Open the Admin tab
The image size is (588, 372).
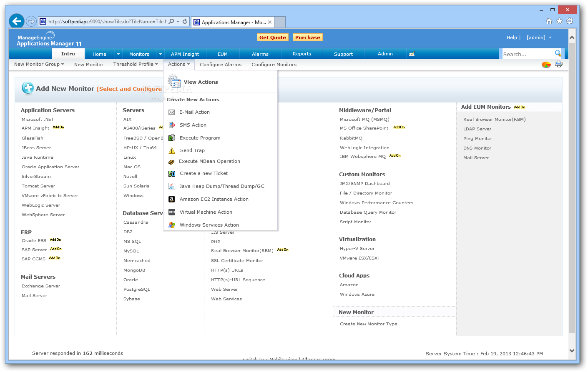(x=385, y=54)
